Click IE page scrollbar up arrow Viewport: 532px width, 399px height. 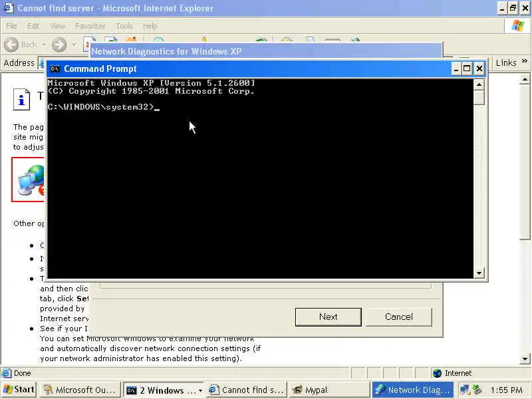[525, 79]
